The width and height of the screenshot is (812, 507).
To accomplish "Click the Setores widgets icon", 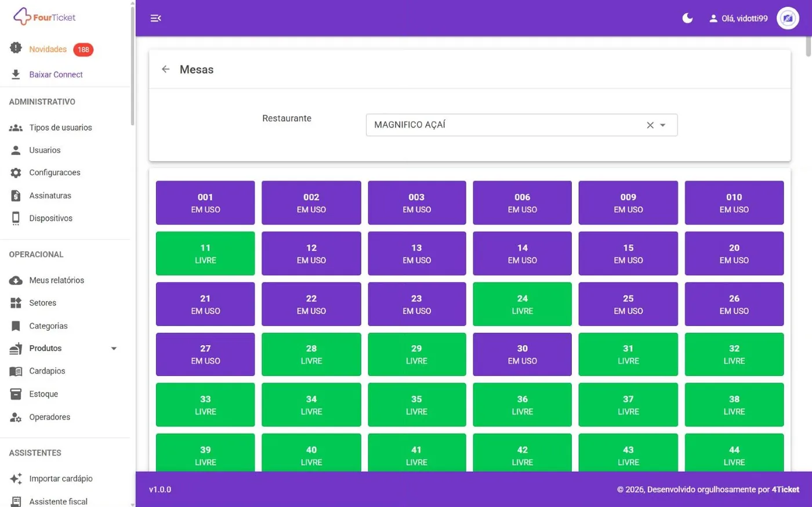I will [16, 303].
